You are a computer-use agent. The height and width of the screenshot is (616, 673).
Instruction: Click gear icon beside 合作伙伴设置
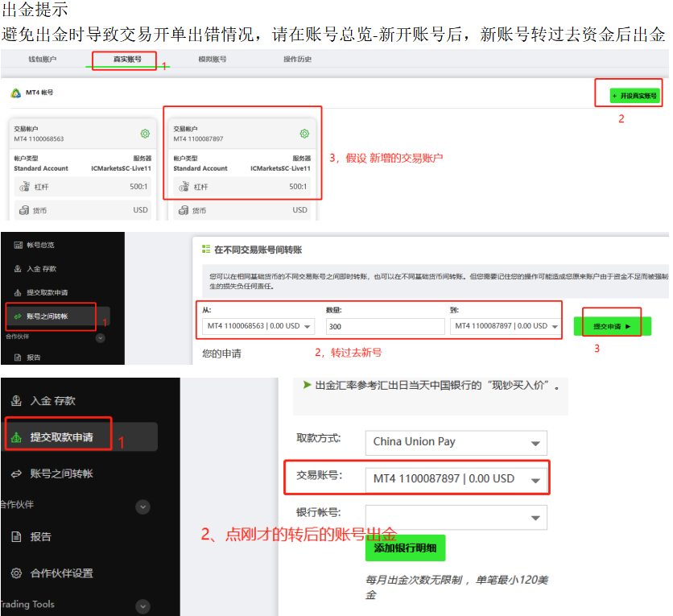pos(16,573)
